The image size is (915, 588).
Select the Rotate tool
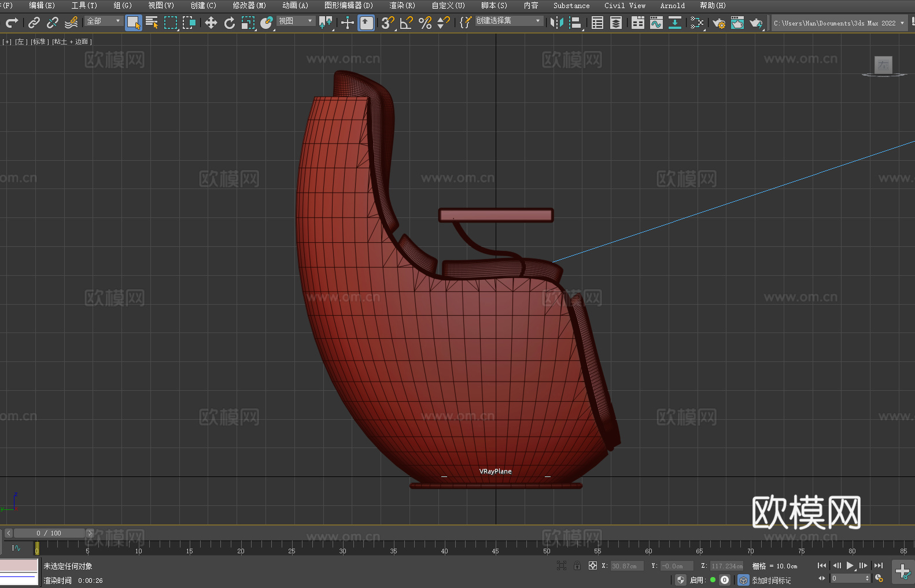pos(230,23)
